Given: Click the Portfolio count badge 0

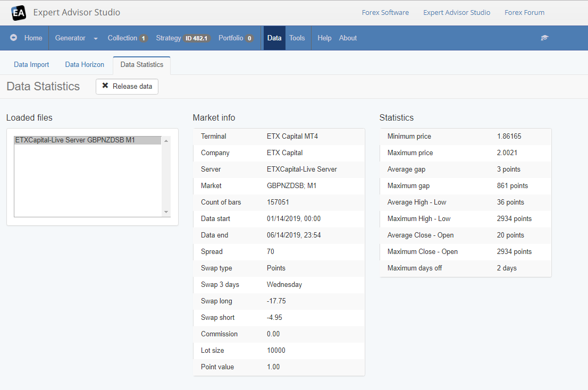Looking at the screenshot, I should point(249,38).
